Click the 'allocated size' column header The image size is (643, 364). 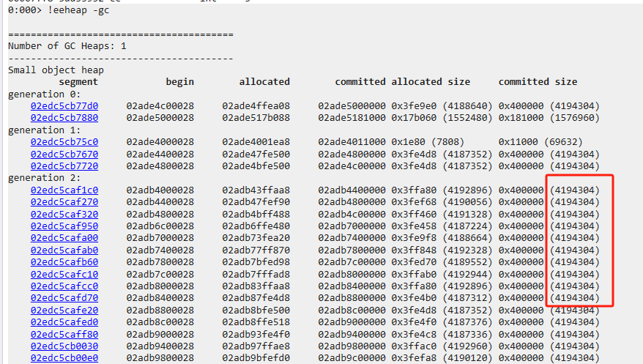pos(431,82)
